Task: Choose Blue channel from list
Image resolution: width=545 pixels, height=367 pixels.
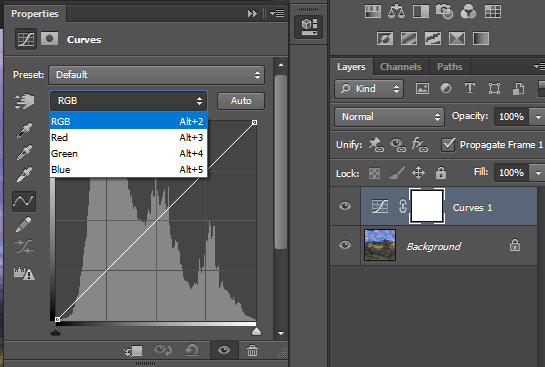Action: [x=128, y=170]
